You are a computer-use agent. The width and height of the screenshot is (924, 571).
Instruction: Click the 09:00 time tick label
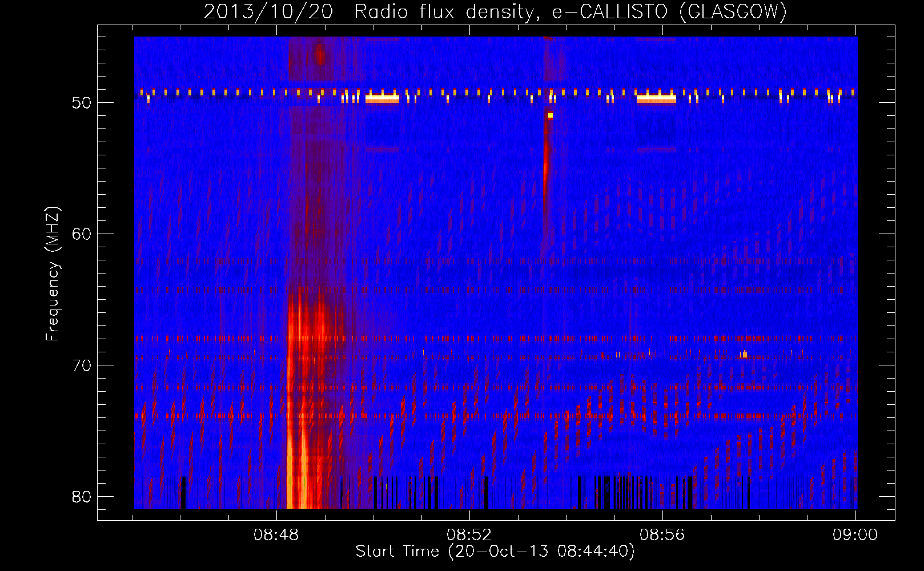pos(855,535)
